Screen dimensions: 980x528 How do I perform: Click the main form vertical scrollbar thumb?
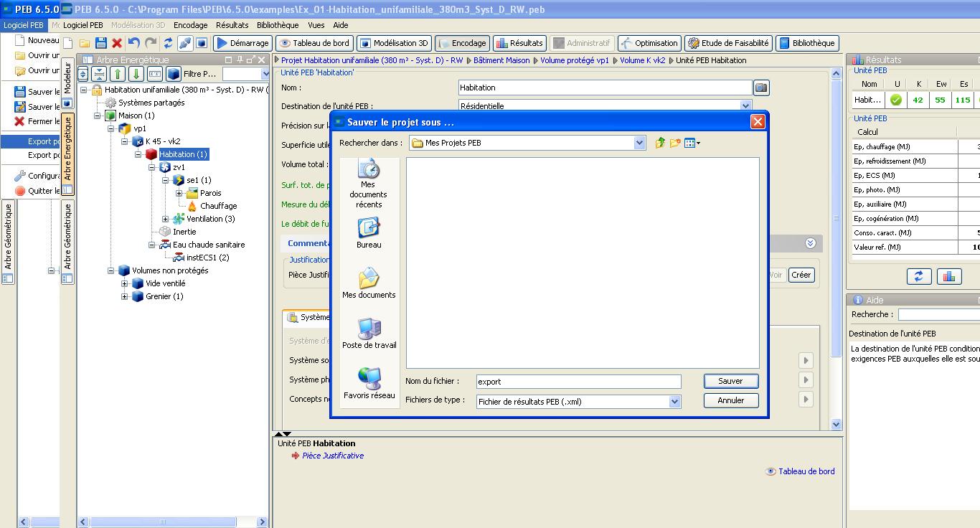836,217
